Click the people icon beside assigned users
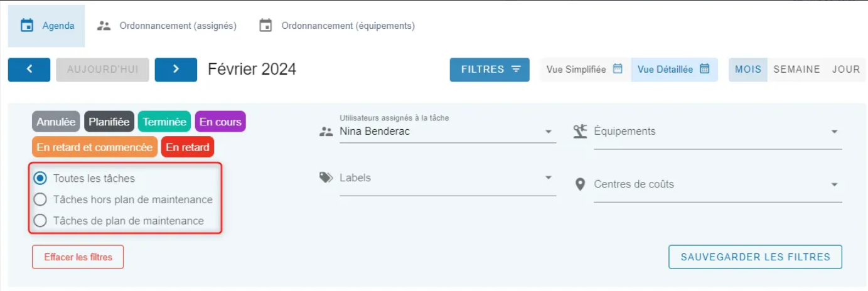The width and height of the screenshot is (868, 291). 326,132
